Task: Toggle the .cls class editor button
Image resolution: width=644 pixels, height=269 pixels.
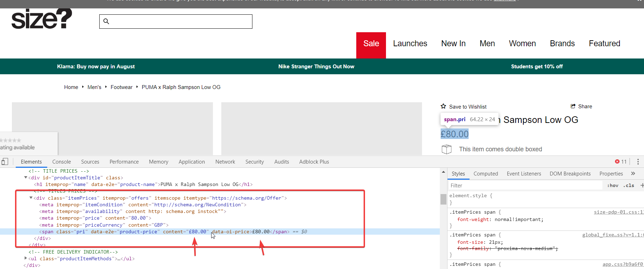Action: click(628, 185)
